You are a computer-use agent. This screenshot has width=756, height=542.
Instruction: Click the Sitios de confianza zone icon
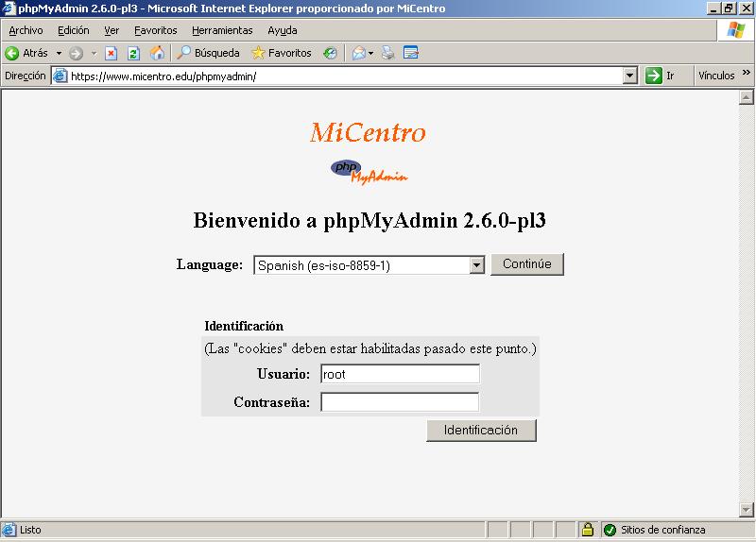tap(610, 530)
